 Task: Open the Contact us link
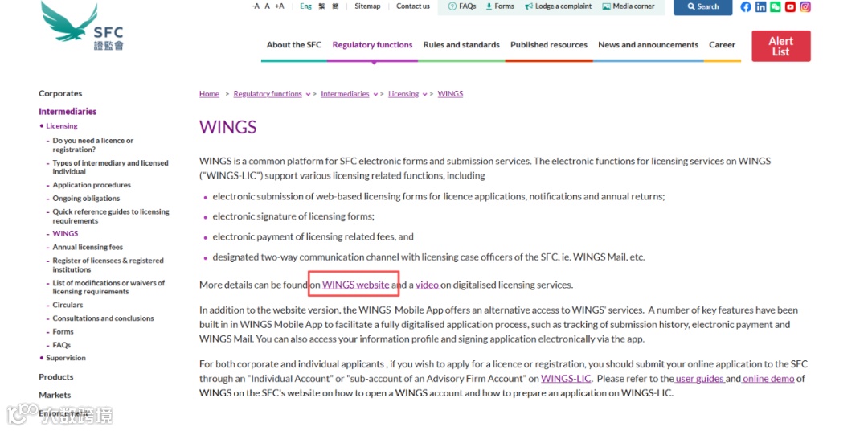413,6
